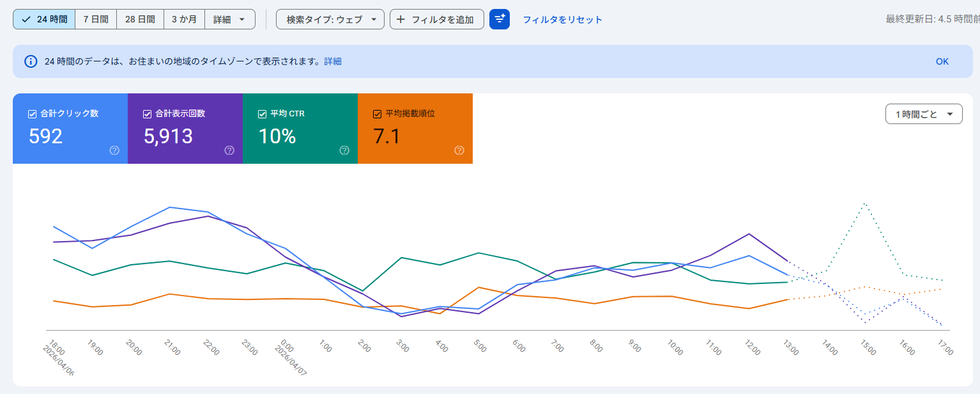Image resolution: width=980 pixels, height=394 pixels.
Task: Disable the 平均CTR metric checkbox
Action: 261,113
